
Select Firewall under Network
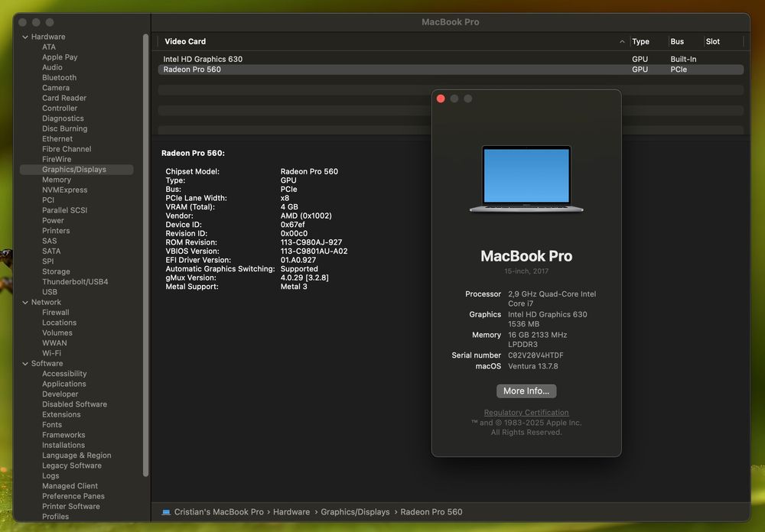(56, 313)
